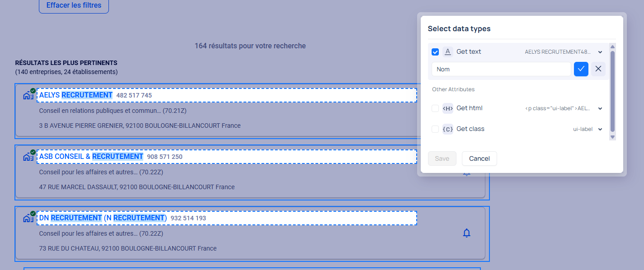Expand the Get text value dropdown
This screenshot has width=644, height=270.
(600, 51)
